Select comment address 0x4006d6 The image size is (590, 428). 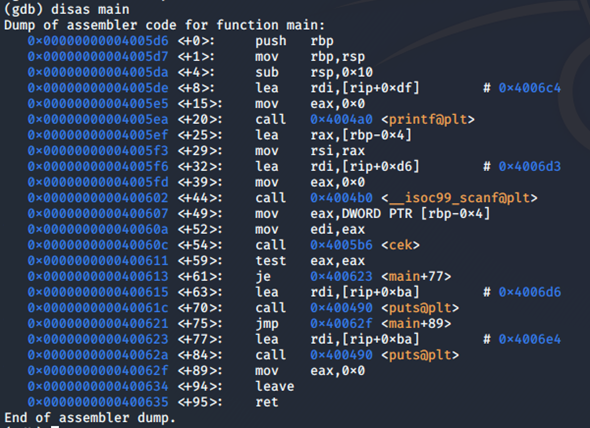pyautogui.click(x=529, y=292)
